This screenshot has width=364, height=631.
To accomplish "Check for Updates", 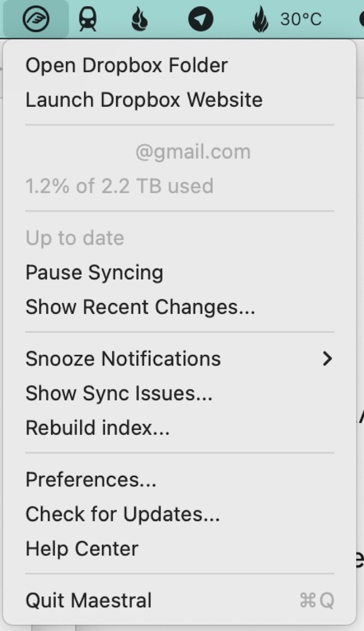I will 123,514.
